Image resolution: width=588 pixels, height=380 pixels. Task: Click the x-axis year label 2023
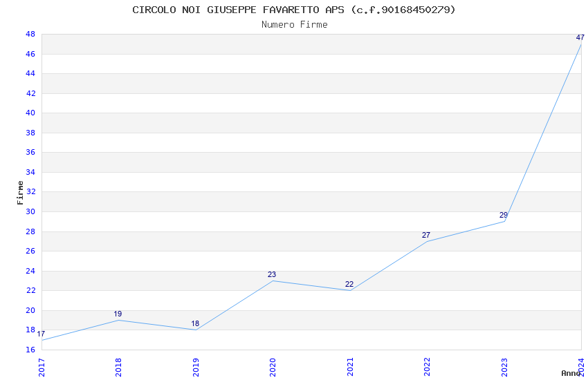504,368
